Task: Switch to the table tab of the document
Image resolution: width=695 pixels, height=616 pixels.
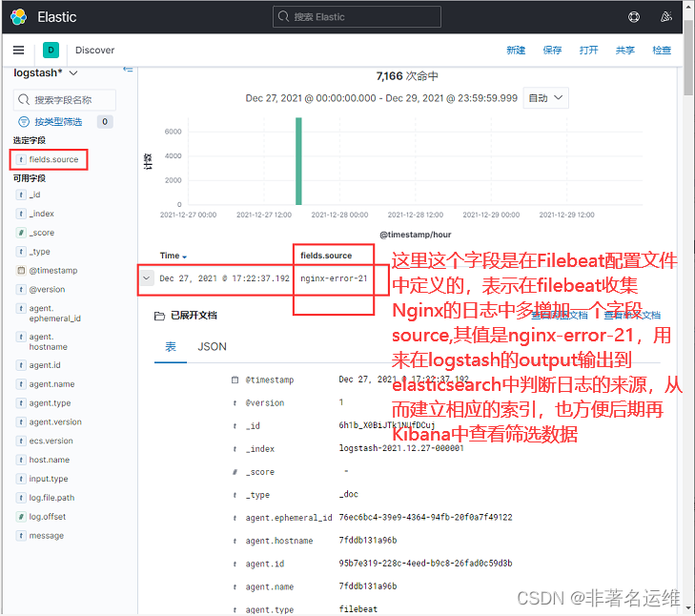Action: pos(171,347)
